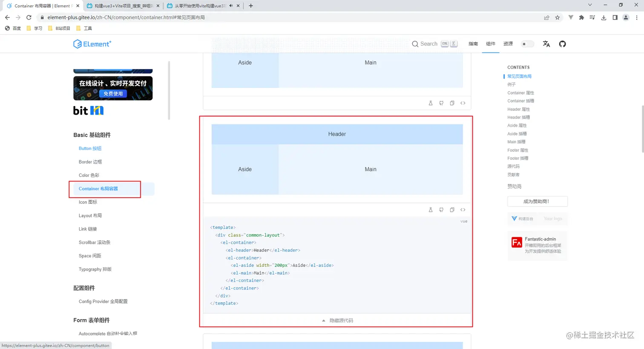Viewport: 644px width, 349px height.
Task: Copy code of the Header/Aside/Main demo
Action: click(452, 210)
